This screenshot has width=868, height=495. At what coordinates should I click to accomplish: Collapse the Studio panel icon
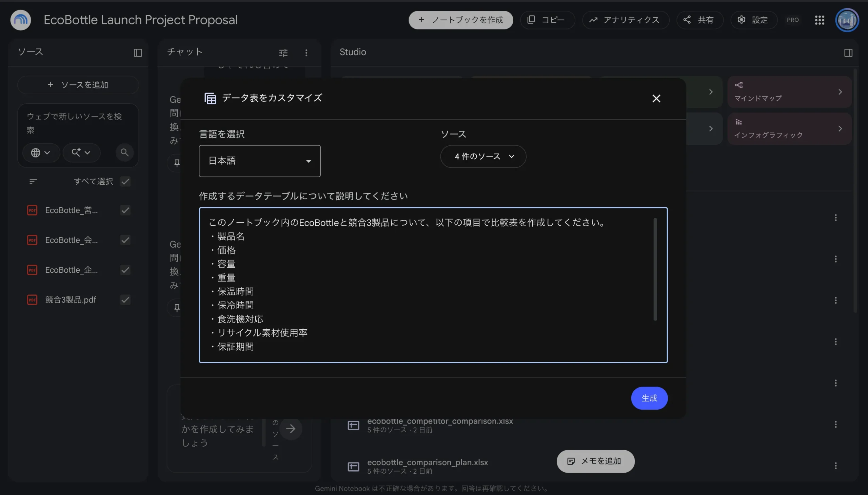pos(848,53)
